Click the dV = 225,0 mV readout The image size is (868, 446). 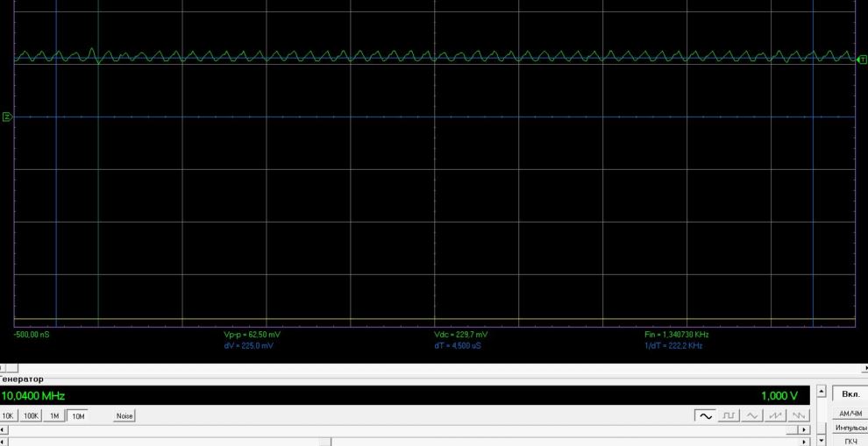point(248,346)
